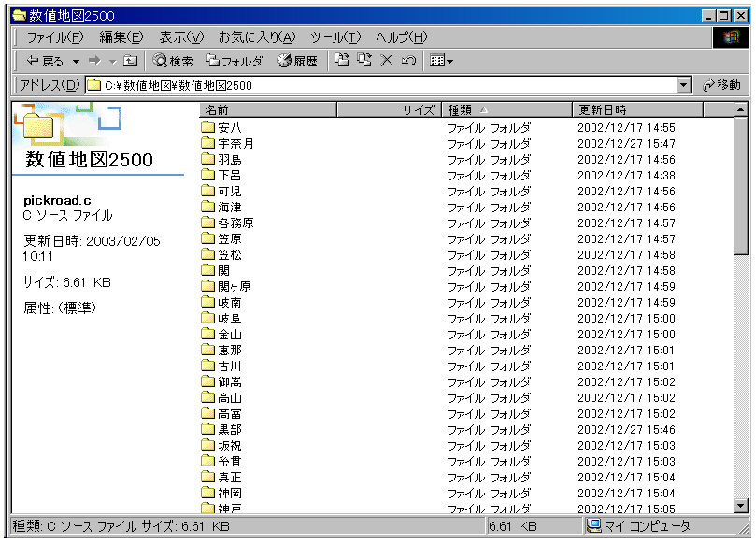The width and height of the screenshot is (756, 545).
Task: Open the 表示(V) menu
Action: (x=181, y=37)
